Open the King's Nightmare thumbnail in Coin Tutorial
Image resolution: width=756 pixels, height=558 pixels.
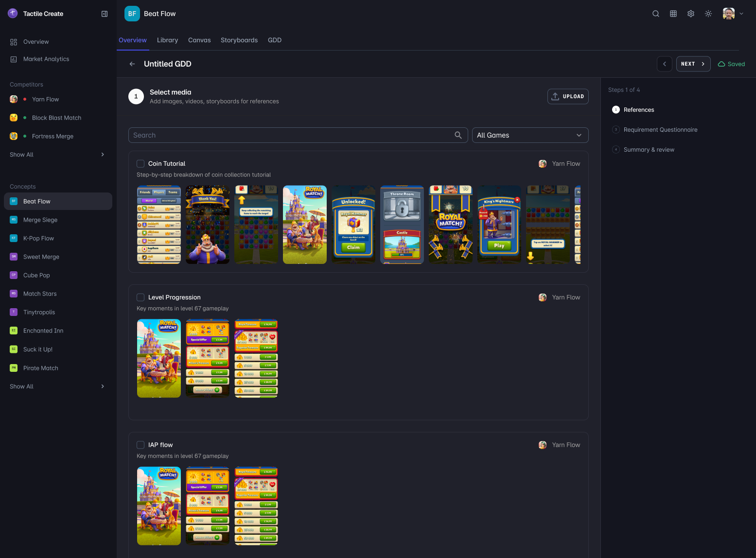point(499,225)
